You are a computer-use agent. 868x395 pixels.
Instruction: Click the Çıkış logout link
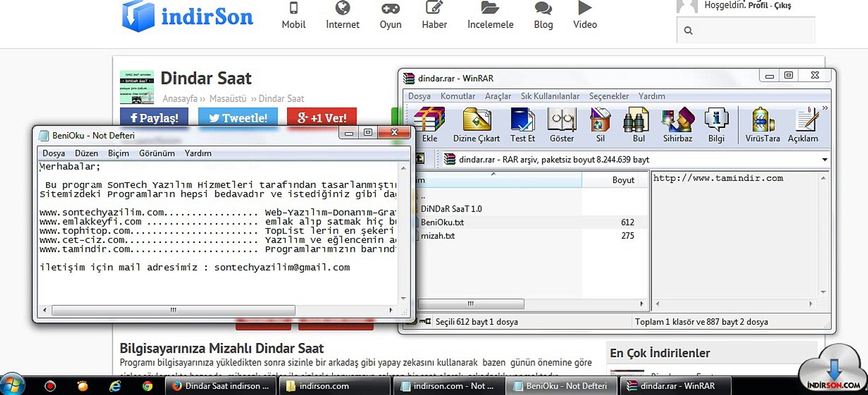783,5
